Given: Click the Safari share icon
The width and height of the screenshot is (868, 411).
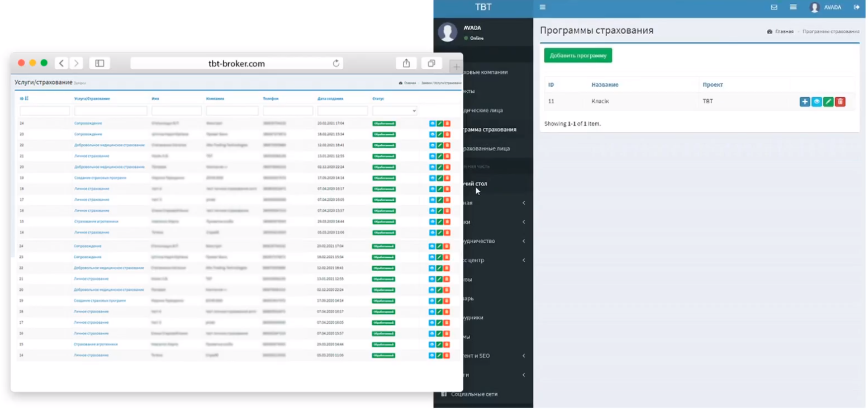Looking at the screenshot, I should [x=406, y=63].
